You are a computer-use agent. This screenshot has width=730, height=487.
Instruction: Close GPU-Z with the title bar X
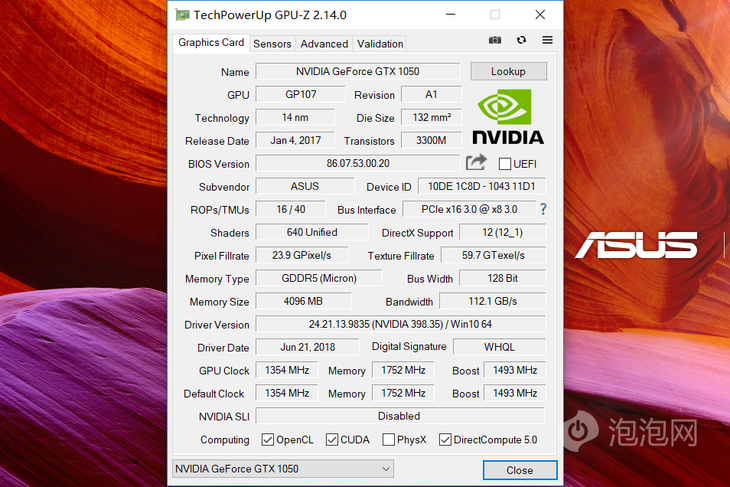pyautogui.click(x=540, y=15)
